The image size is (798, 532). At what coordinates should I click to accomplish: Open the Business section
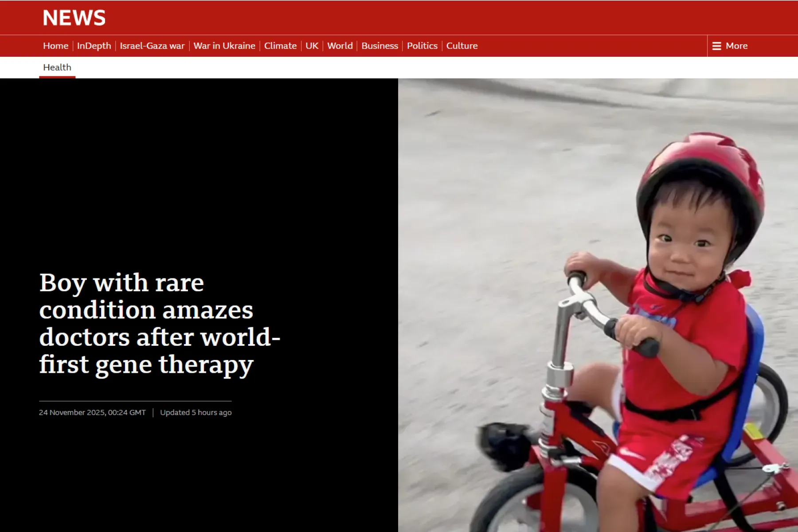point(379,46)
